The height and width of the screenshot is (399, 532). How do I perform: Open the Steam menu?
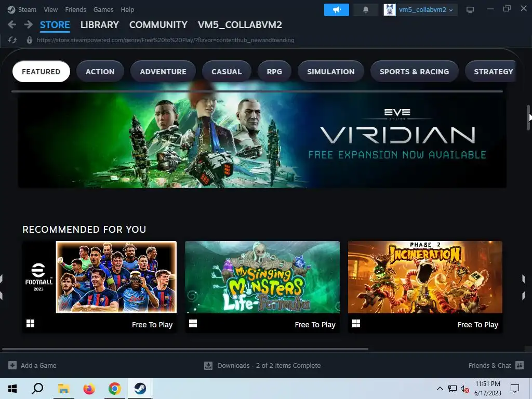27,9
